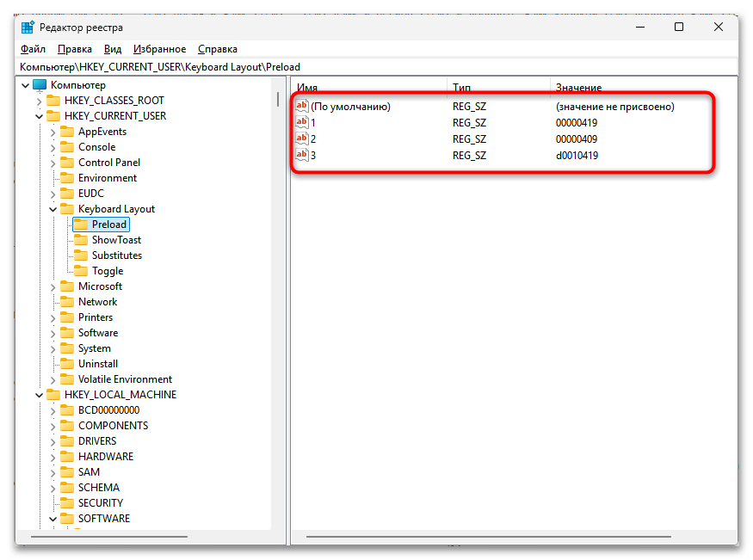753x560 pixels.
Task: Click the (значение не присвоено) cell
Action: coord(614,107)
